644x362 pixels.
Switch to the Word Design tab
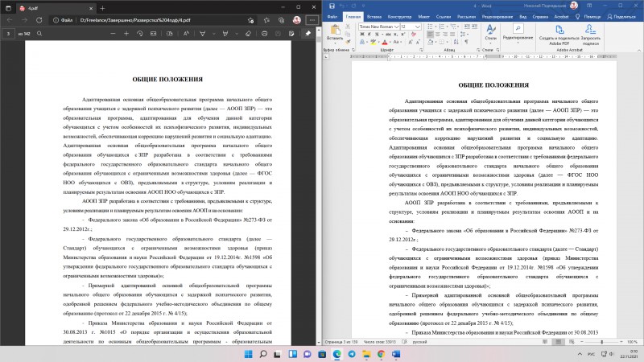click(399, 17)
